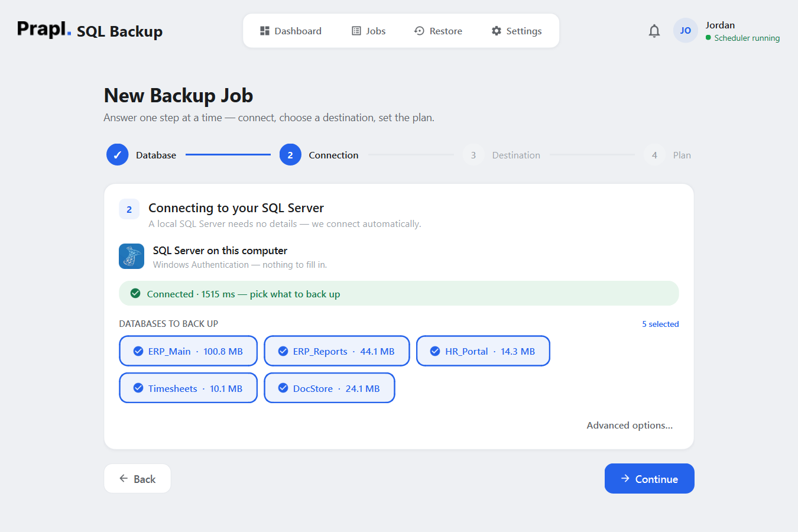The height and width of the screenshot is (532, 798).
Task: Click 'Connecting to your SQL Server' heading
Action: coord(236,208)
